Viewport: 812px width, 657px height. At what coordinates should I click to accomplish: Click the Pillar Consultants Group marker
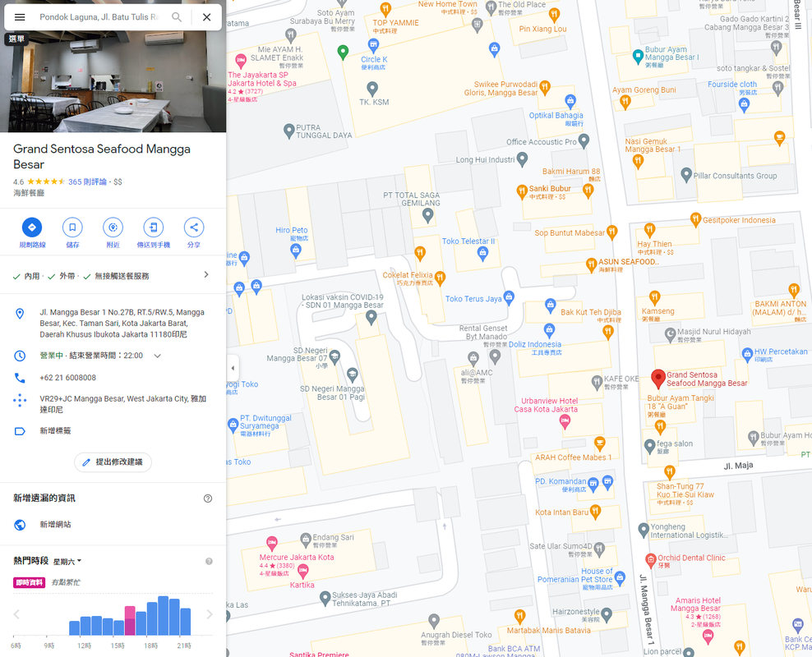686,175
